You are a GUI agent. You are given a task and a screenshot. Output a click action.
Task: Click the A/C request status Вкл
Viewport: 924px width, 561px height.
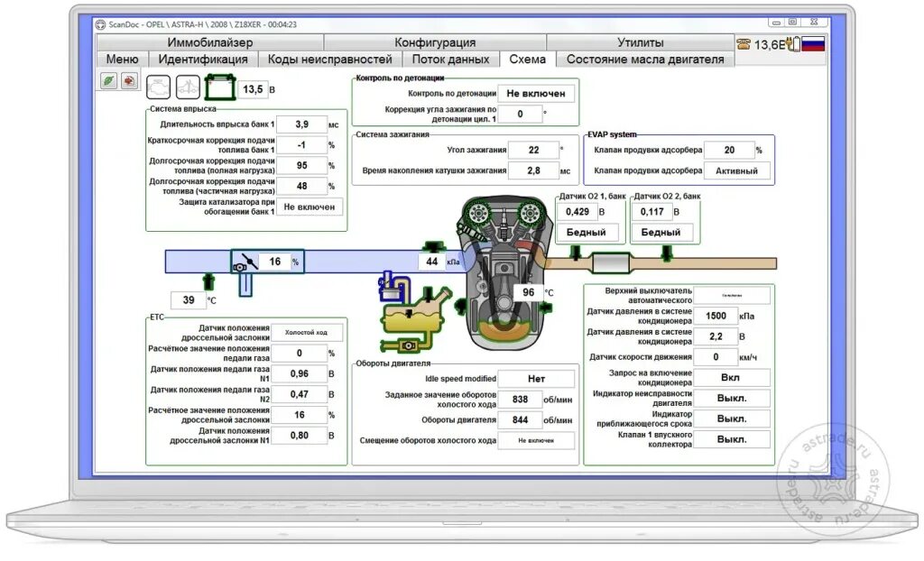pyautogui.click(x=731, y=378)
